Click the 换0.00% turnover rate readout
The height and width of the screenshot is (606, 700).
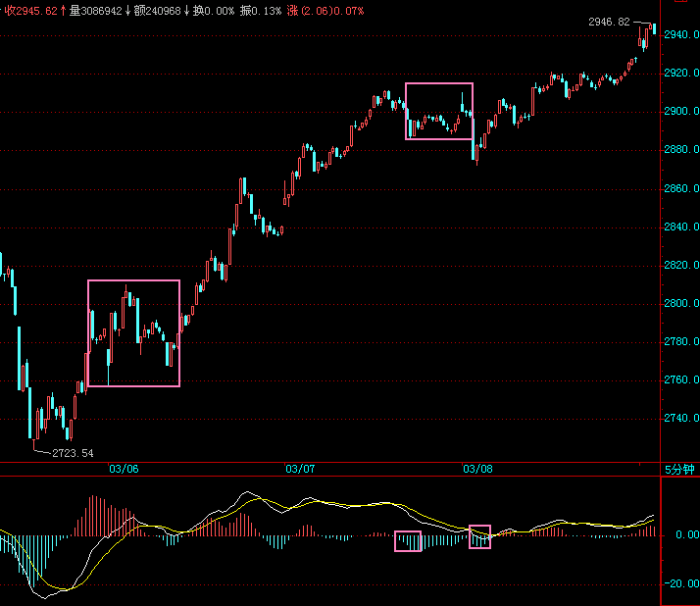click(x=214, y=9)
